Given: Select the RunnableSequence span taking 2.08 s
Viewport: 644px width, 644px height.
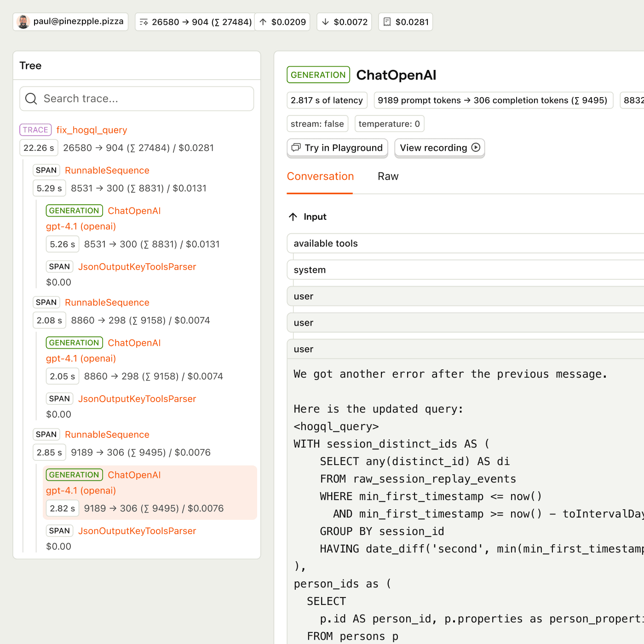Looking at the screenshot, I should [107, 303].
